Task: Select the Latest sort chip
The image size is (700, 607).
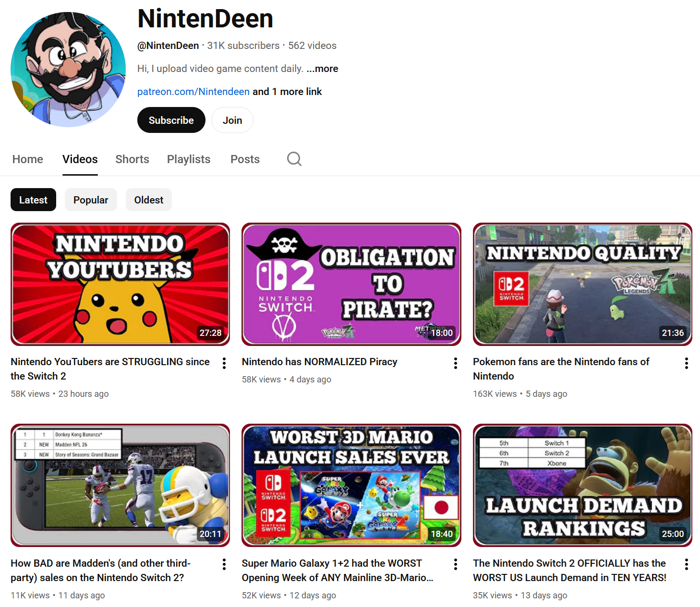Action: pos(33,200)
